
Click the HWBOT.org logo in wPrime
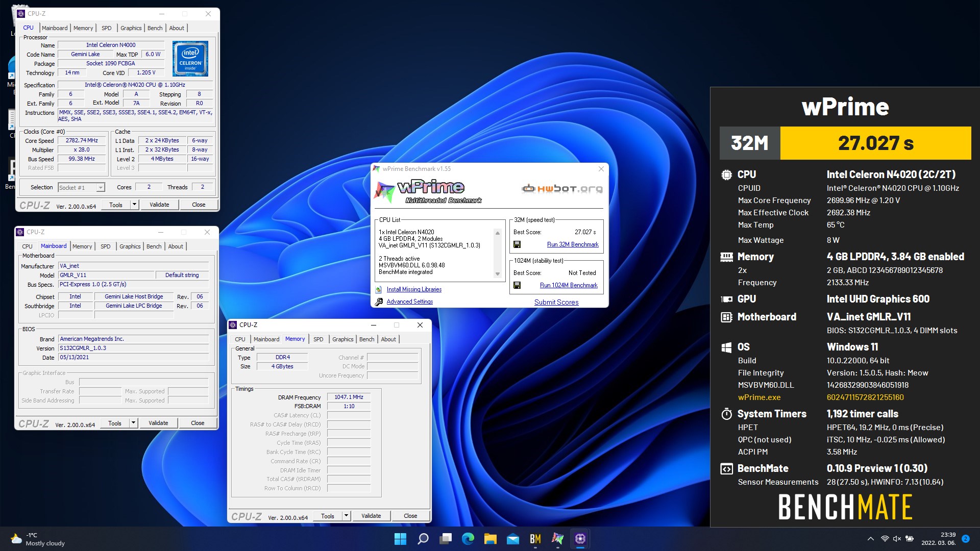point(562,189)
